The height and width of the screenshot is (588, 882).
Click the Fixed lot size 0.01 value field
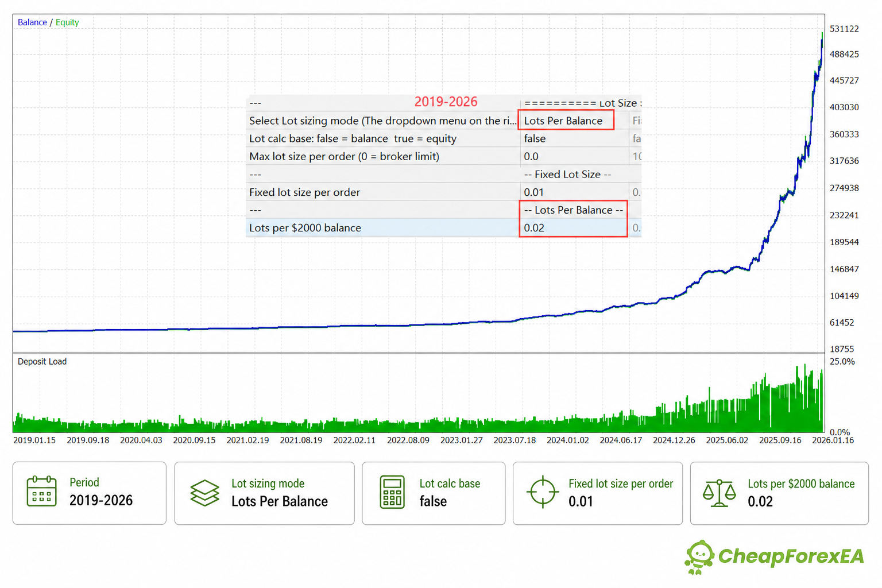[x=574, y=192]
